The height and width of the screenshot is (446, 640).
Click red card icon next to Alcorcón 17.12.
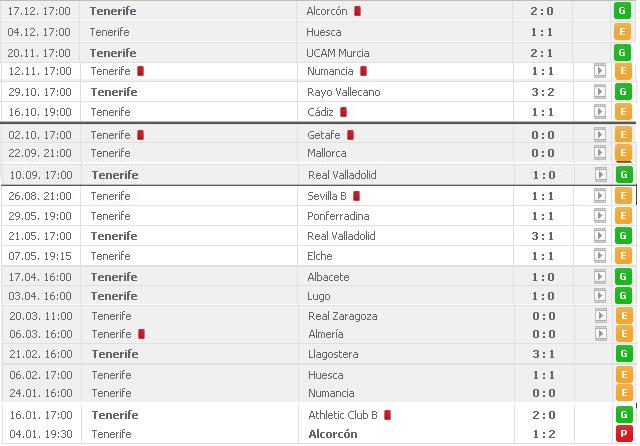click(358, 11)
